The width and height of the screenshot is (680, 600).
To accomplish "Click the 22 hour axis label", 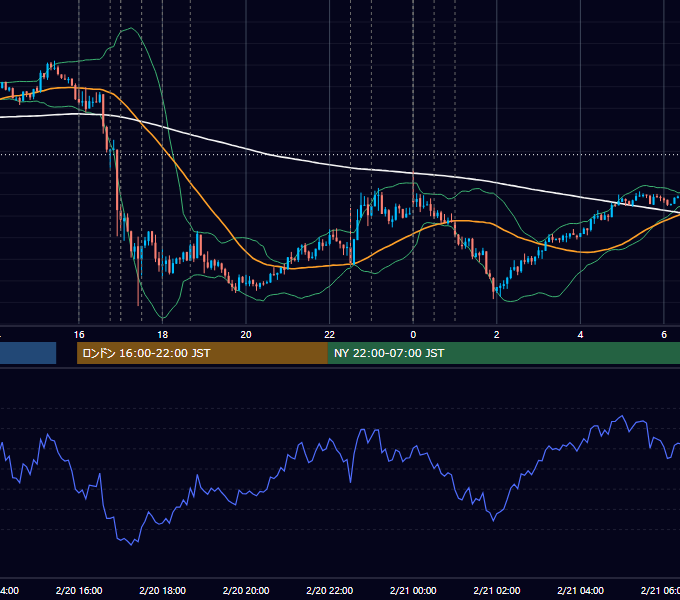I will pyautogui.click(x=330, y=335).
